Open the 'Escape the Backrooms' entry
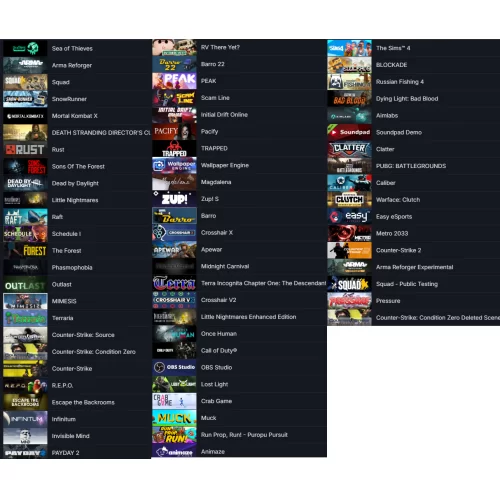Viewport: 500px width, 500px height. 83,402
